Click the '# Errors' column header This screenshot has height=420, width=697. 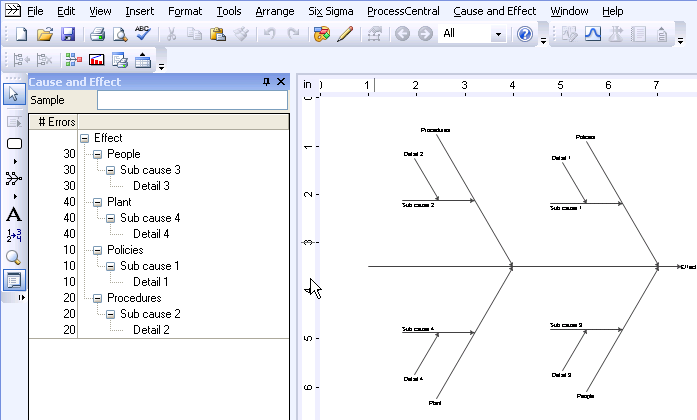click(56, 122)
